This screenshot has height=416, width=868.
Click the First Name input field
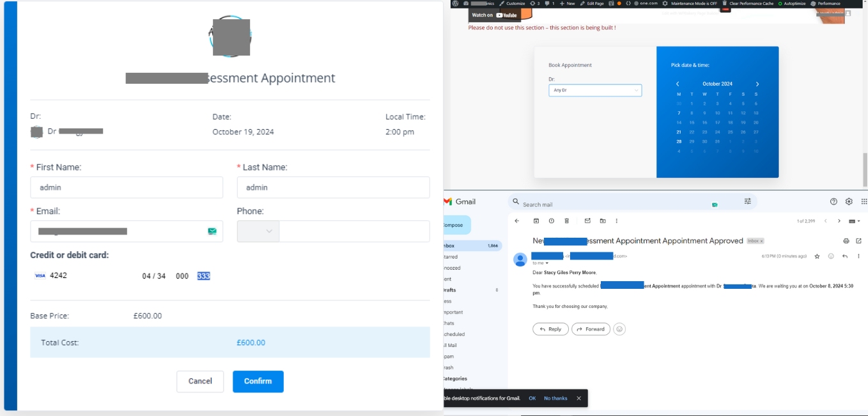click(x=127, y=188)
